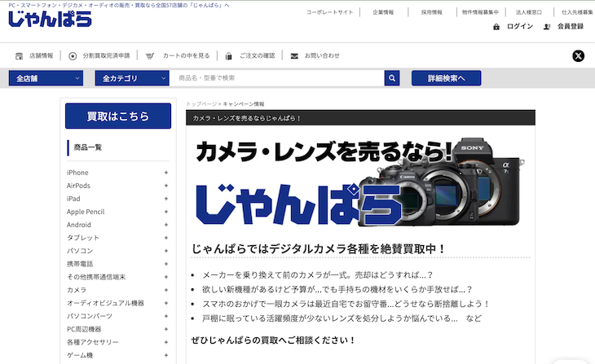Click the magnifier search button
This screenshot has height=364, width=595.
[392, 78]
